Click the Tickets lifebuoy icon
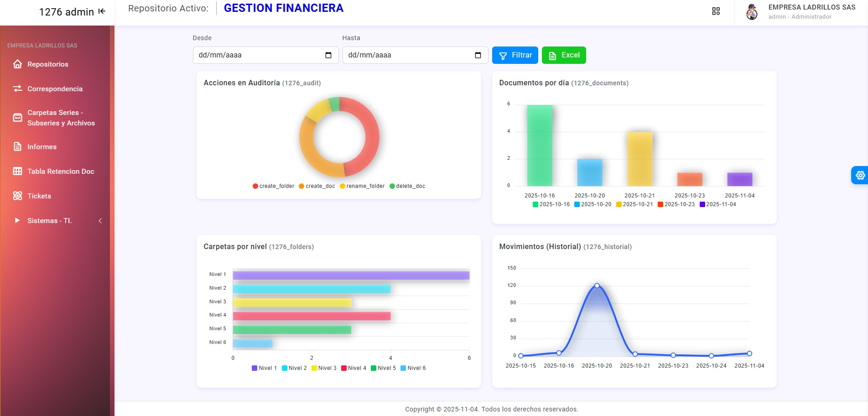 coord(18,196)
